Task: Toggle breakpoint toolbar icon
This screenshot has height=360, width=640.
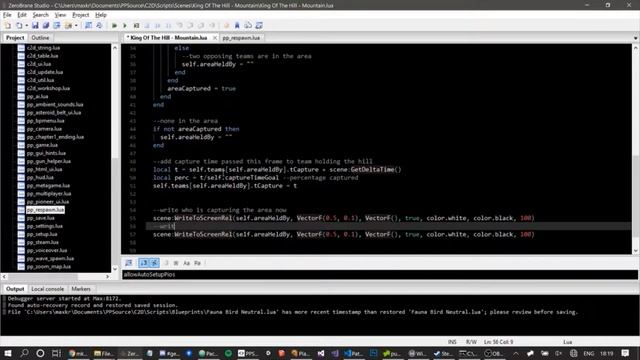Action: click(227, 26)
